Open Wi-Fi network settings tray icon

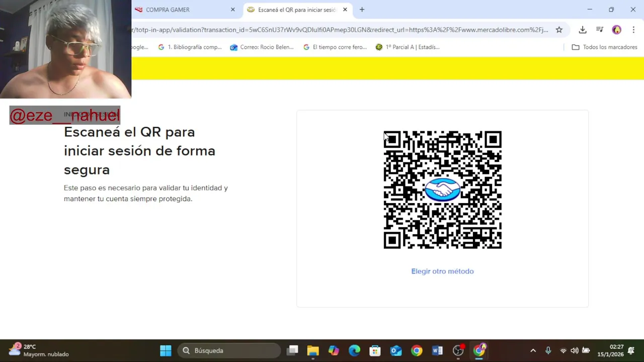[563, 350]
